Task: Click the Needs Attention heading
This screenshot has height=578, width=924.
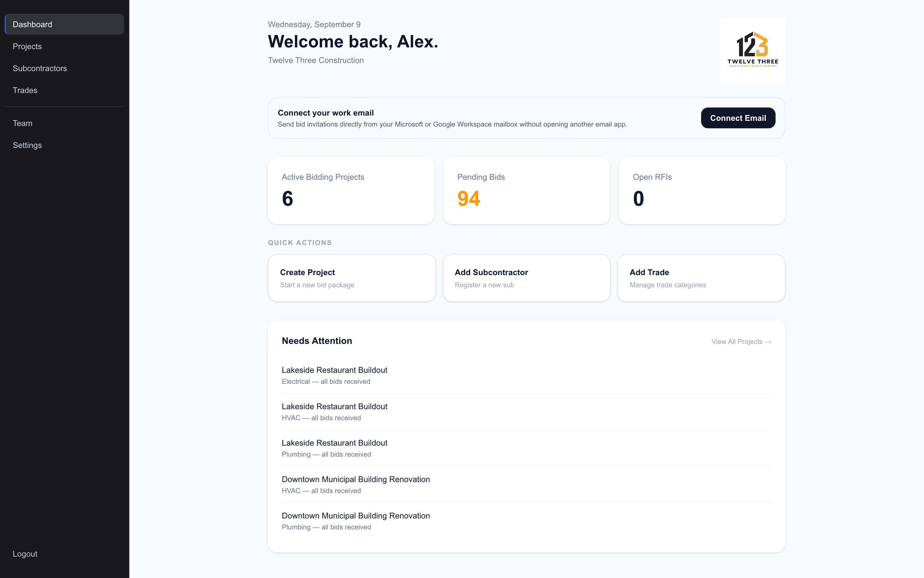Action: coord(316,341)
